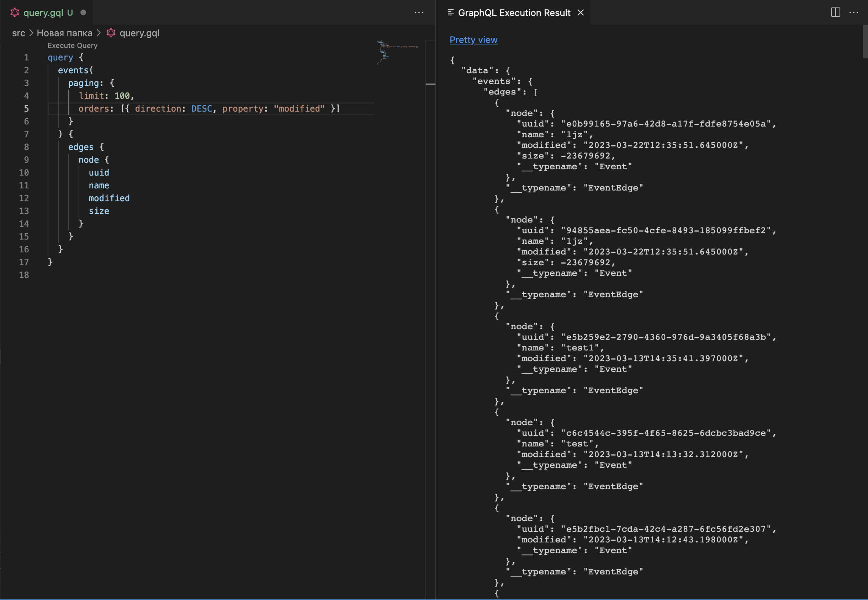Click the list icon beside GraphQL Execution Result
The height and width of the screenshot is (600, 868).
click(450, 12)
